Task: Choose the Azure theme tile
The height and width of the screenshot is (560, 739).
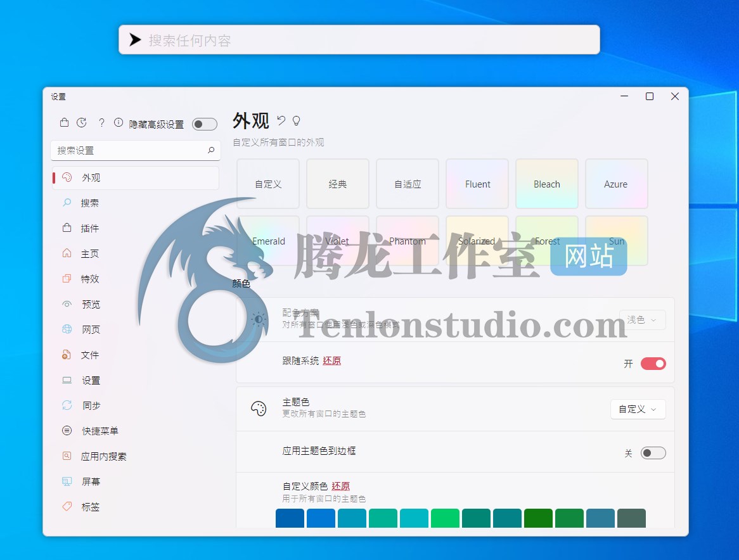Action: (x=617, y=184)
